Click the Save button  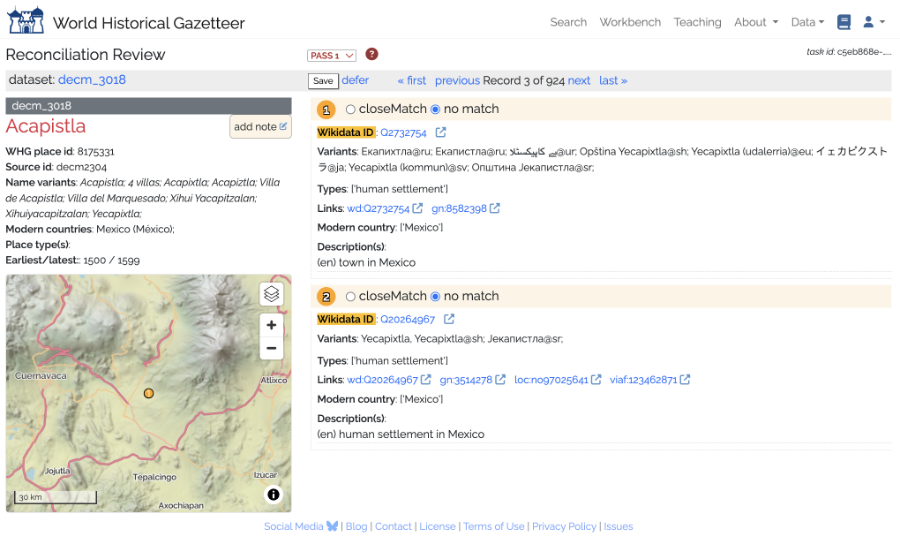pyautogui.click(x=323, y=81)
